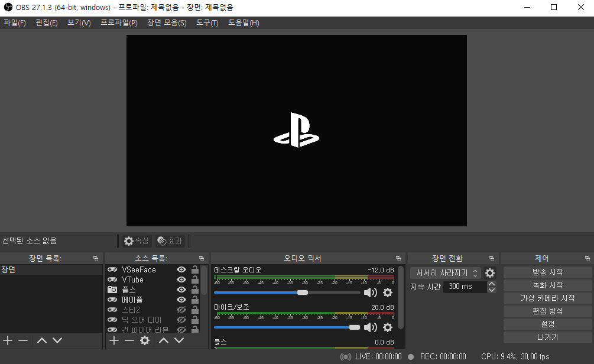
Task: Click the 딕 오어 다이 game capture icon
Action: (x=112, y=320)
